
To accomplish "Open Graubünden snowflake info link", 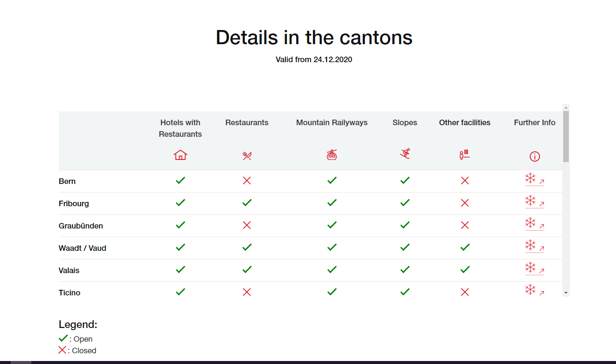I will click(534, 224).
